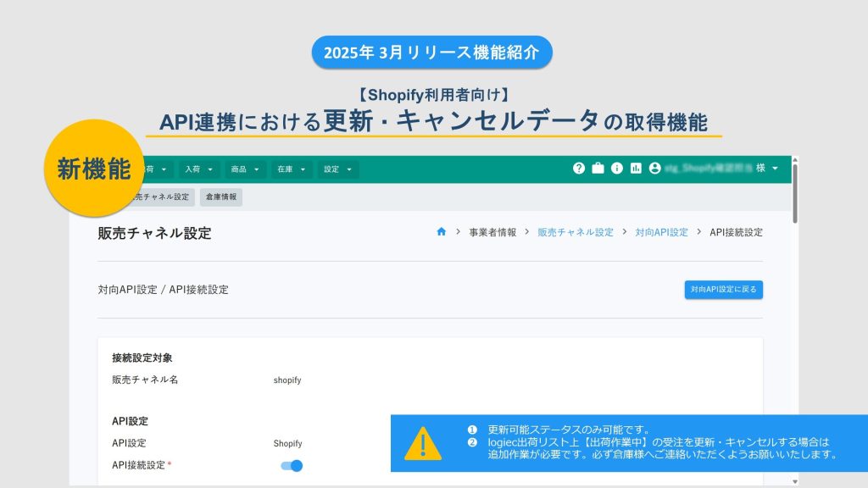This screenshot has width=868, height=488.
Task: Click the API接続設定 required field label
Action: pos(142,465)
